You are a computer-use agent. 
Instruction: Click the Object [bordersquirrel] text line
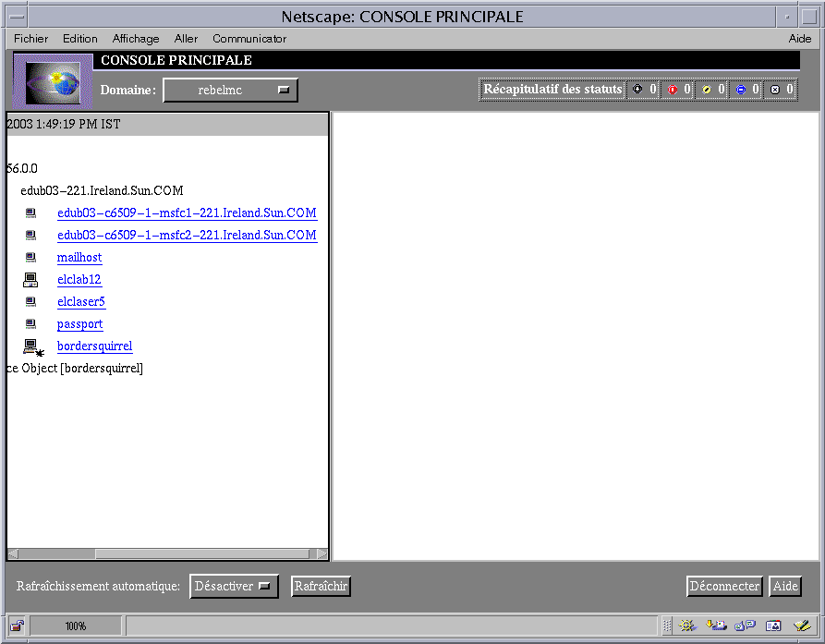(x=82, y=369)
